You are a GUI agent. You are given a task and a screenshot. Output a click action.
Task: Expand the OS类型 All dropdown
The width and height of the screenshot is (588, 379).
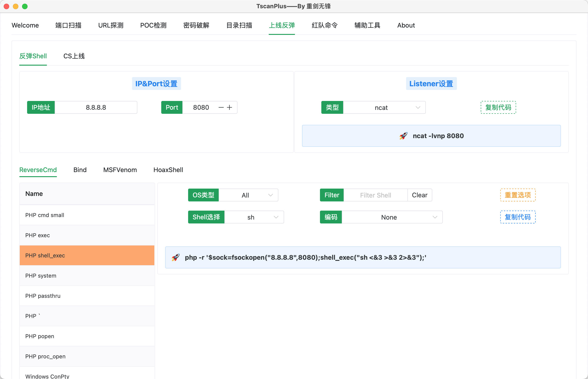pos(248,195)
